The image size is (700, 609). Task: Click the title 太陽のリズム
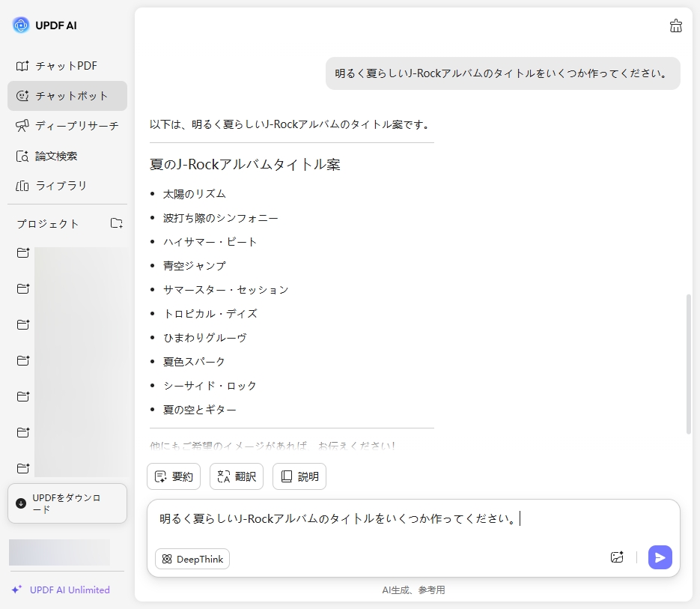(x=194, y=194)
